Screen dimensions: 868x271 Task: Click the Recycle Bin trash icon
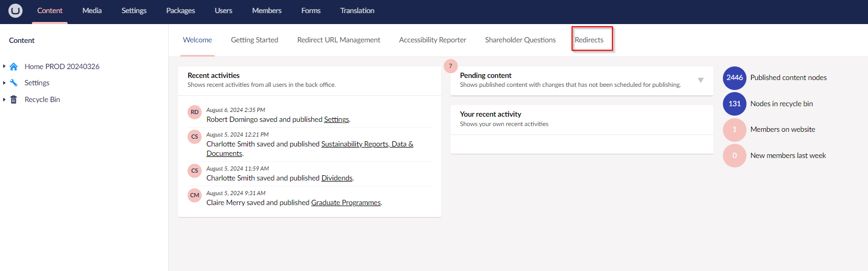(x=14, y=99)
